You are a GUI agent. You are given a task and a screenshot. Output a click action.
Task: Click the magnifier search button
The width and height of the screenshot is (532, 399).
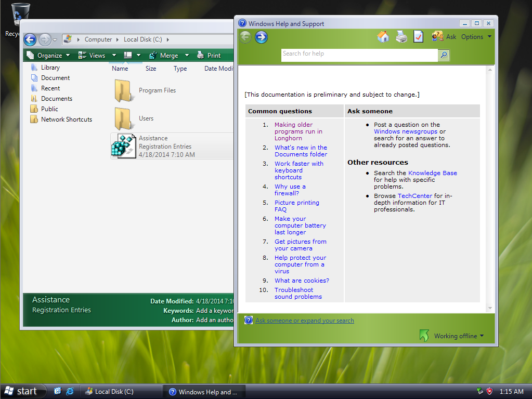pyautogui.click(x=444, y=55)
